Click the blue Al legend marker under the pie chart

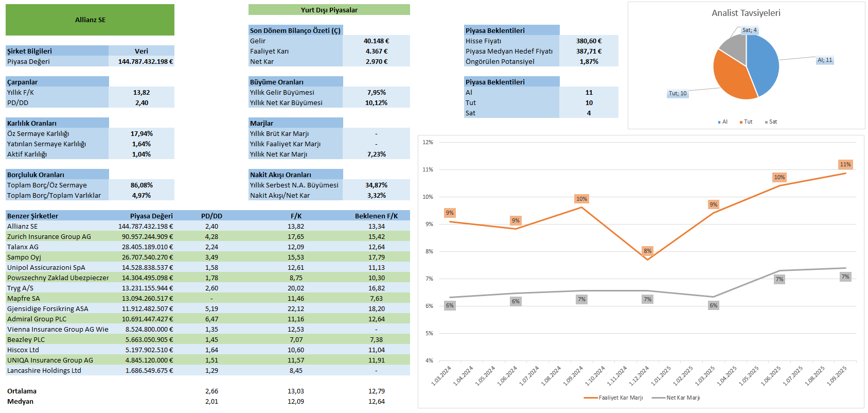click(719, 122)
